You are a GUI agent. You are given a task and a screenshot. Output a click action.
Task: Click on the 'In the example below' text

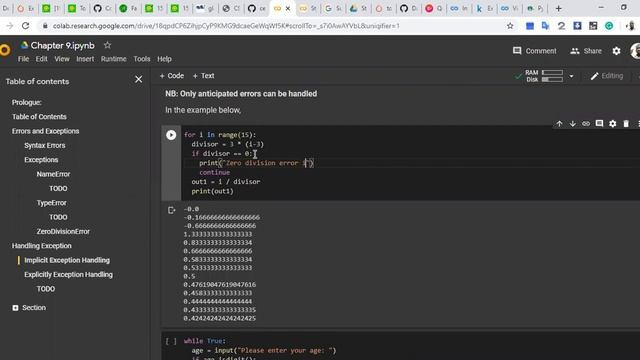pos(203,110)
